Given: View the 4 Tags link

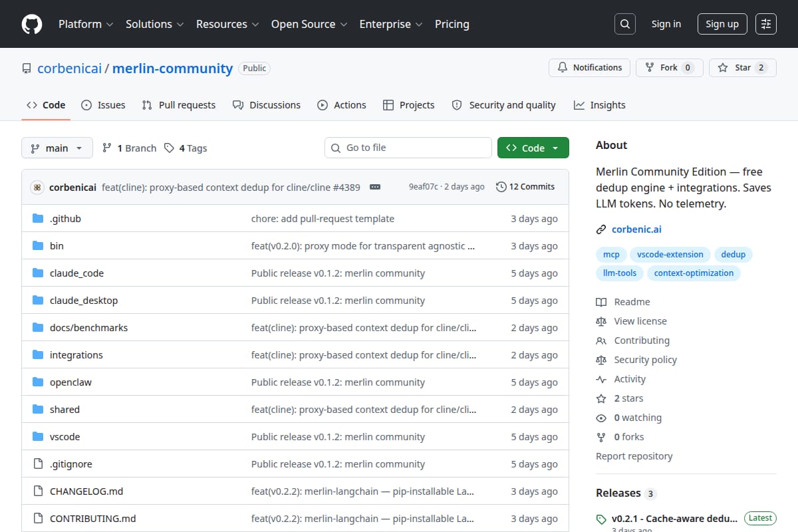Looking at the screenshot, I should [186, 148].
